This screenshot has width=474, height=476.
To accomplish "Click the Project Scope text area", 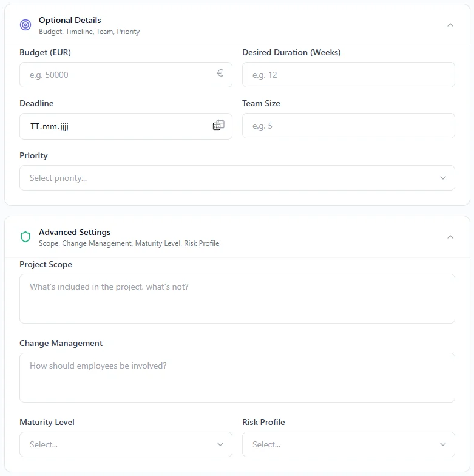I will tap(237, 298).
